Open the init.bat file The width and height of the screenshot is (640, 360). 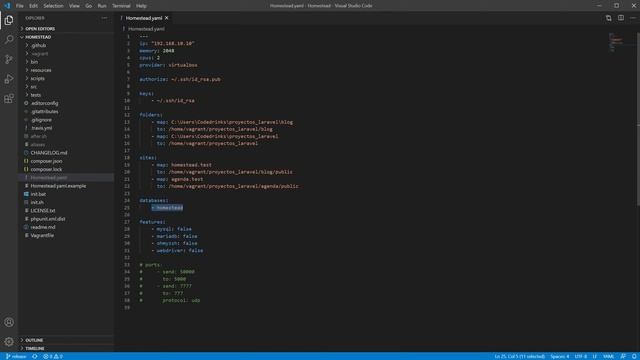(x=38, y=194)
